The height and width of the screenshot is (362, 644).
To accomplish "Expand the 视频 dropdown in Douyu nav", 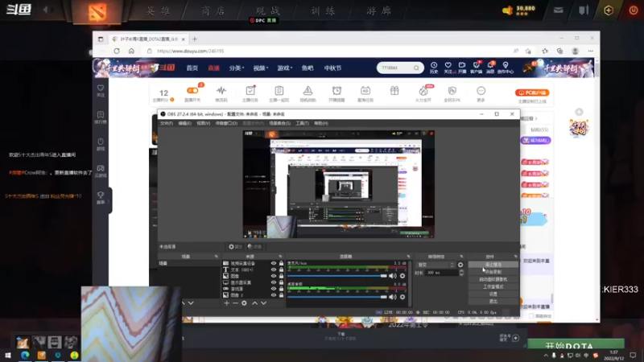I will click(260, 68).
